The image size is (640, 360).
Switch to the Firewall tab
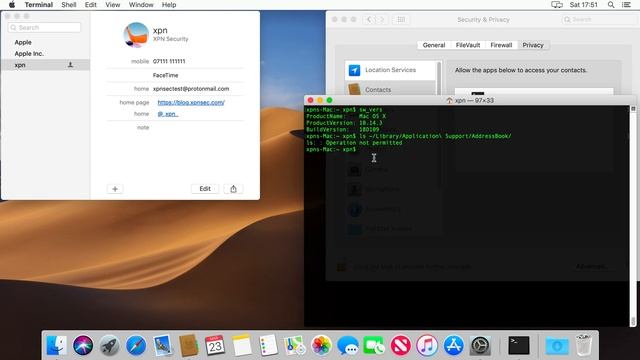coord(501,45)
